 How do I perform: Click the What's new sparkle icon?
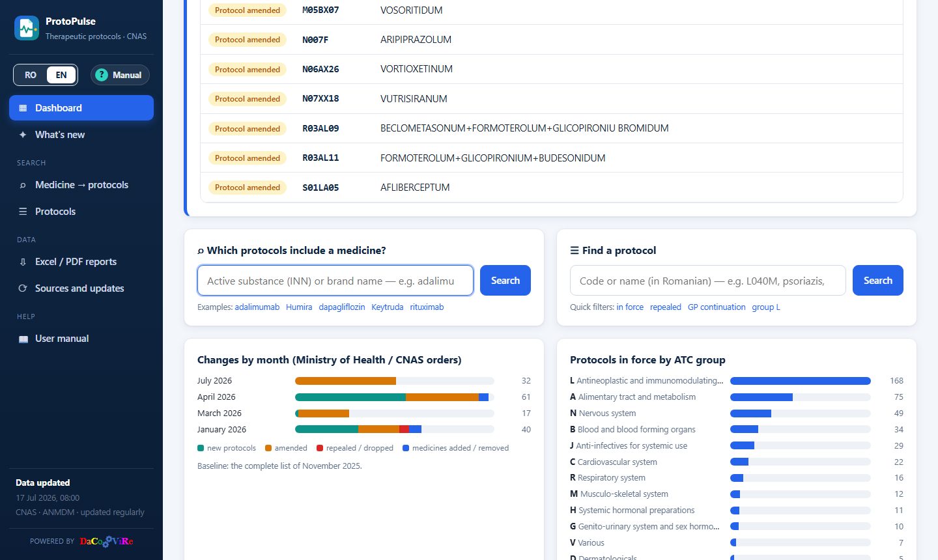[x=23, y=135]
